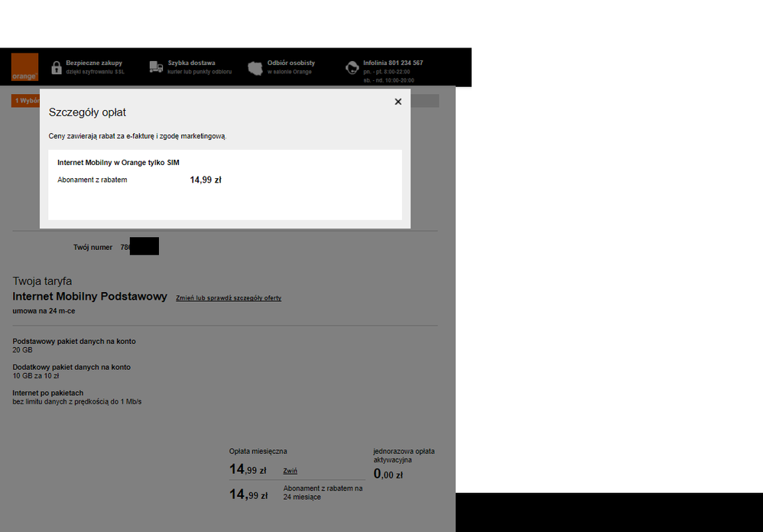The image size is (763, 532).
Task: Click the padlock secure shopping icon
Action: [x=57, y=67]
